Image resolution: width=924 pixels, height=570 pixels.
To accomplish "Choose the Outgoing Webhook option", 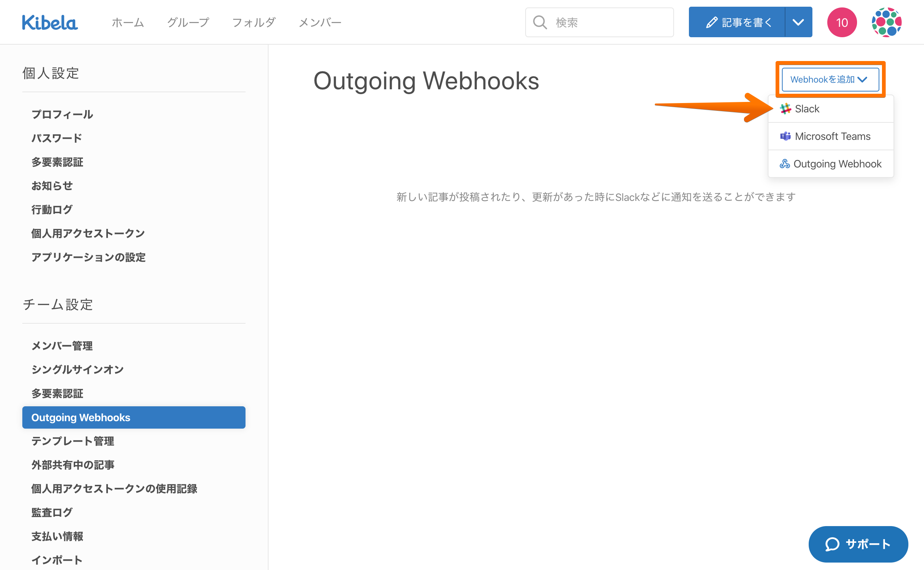I will [837, 164].
